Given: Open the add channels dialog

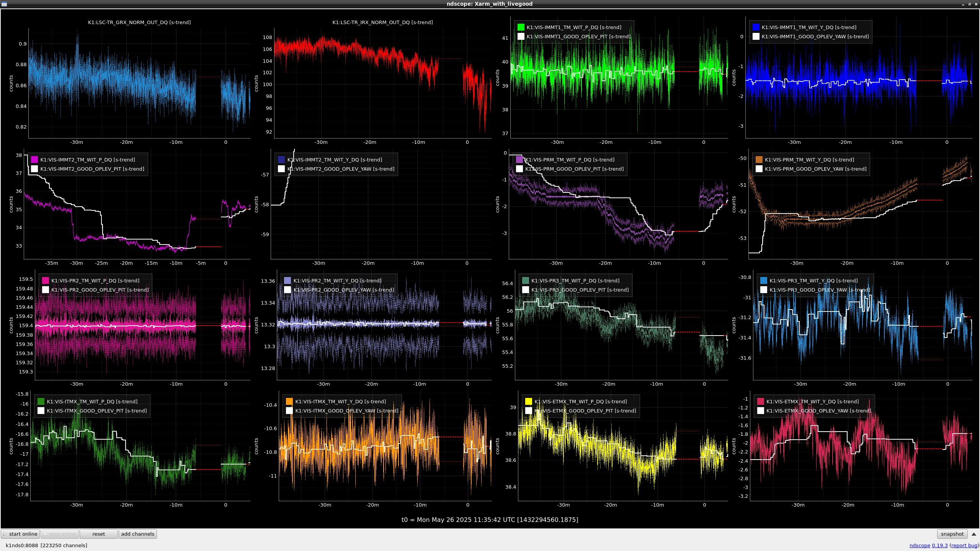Looking at the screenshot, I should [x=137, y=534].
